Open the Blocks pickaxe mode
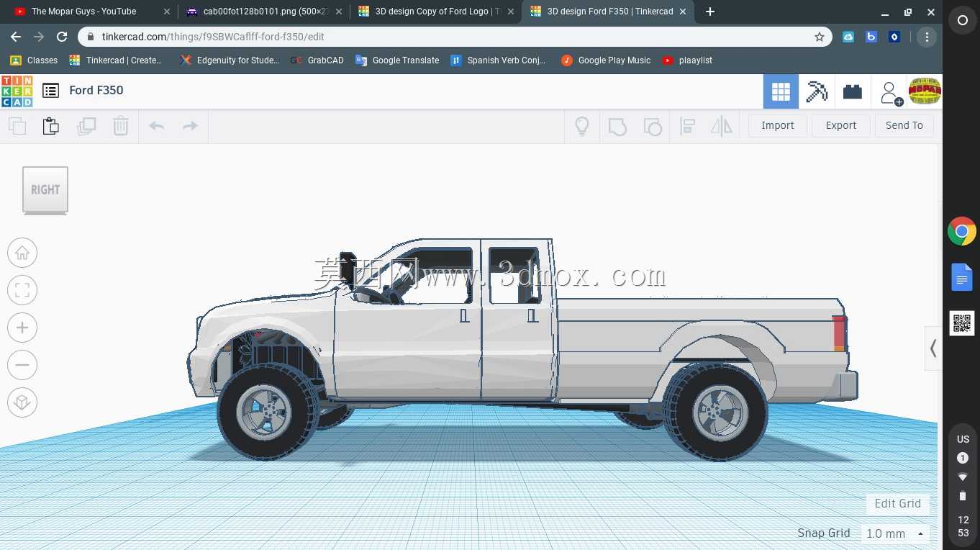 pos(817,91)
